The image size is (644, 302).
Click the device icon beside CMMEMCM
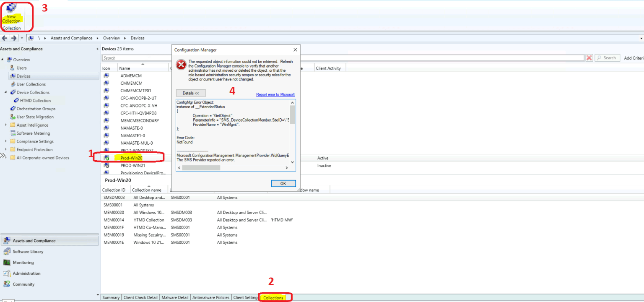106,83
